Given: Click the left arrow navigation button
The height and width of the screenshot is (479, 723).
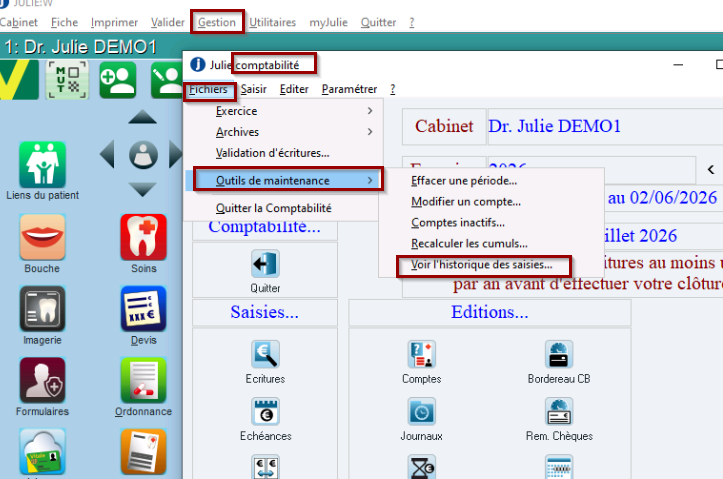Looking at the screenshot, I should click(x=107, y=154).
